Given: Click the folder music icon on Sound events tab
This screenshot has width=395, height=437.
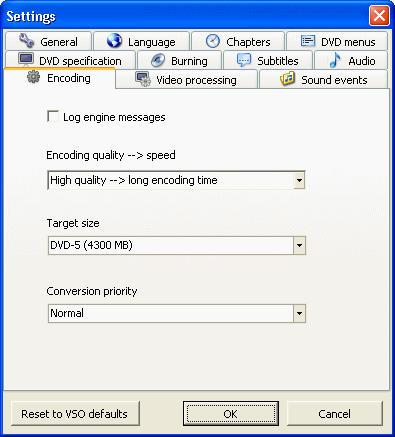Looking at the screenshot, I should coord(288,79).
